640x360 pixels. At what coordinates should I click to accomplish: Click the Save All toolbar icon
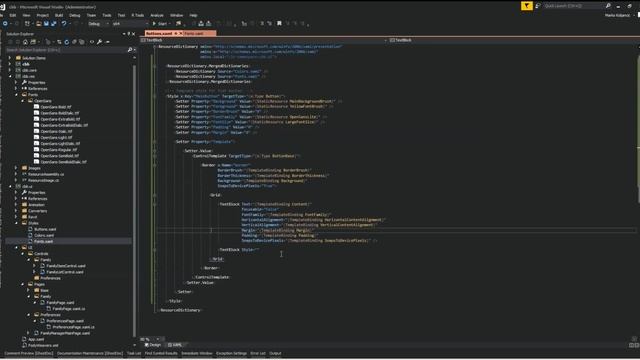[53, 24]
